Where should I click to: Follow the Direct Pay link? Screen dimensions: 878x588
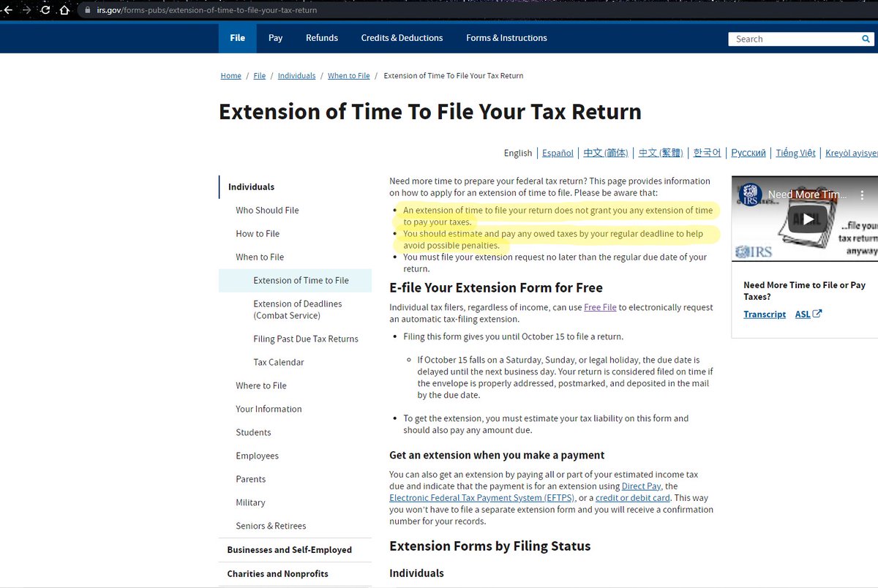pyautogui.click(x=642, y=486)
